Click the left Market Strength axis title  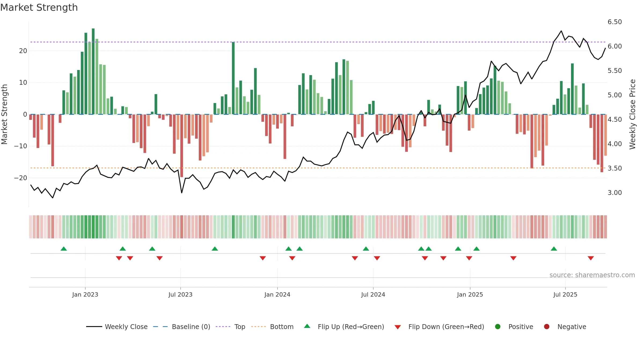coord(4,114)
